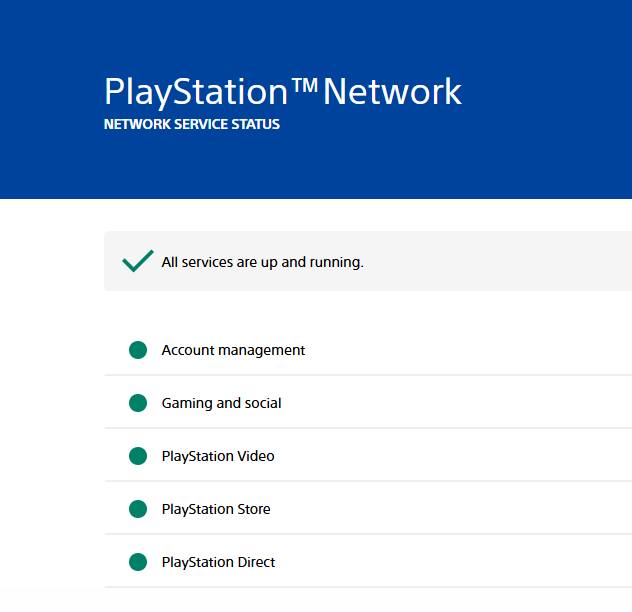Open the PlayStation Direct status entry
632x612 pixels.
(368, 562)
